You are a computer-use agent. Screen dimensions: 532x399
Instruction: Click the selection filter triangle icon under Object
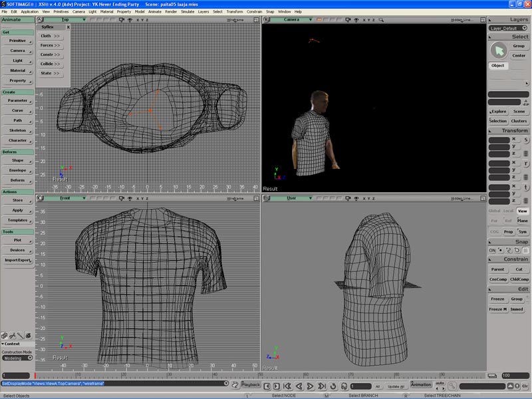coord(527,84)
